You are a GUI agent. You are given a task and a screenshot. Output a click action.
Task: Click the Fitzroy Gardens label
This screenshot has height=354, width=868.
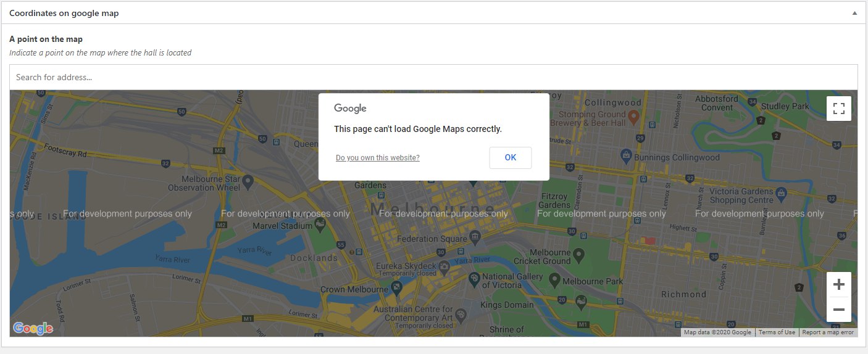[554, 200]
